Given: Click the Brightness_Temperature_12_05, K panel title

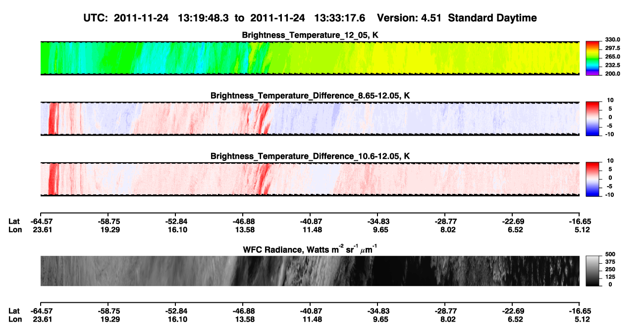Looking at the screenshot, I should (x=310, y=35).
